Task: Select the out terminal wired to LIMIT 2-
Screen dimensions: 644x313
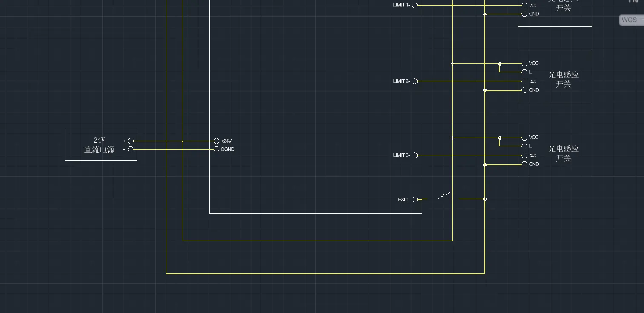Action: [524, 81]
